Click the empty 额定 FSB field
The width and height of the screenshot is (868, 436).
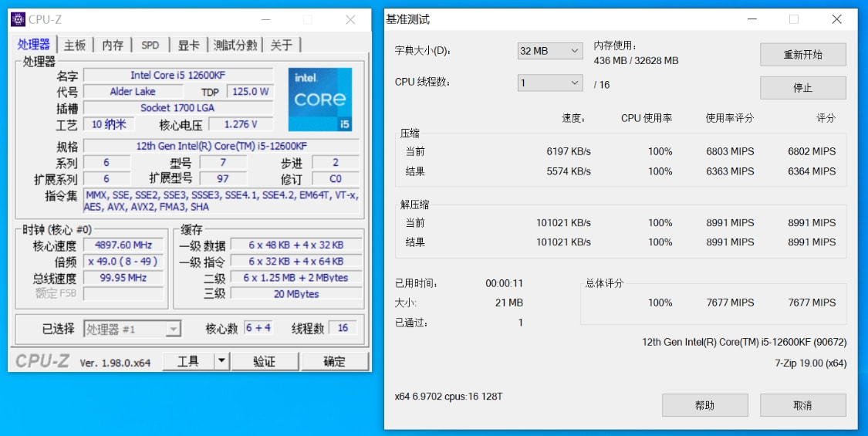pyautogui.click(x=123, y=293)
